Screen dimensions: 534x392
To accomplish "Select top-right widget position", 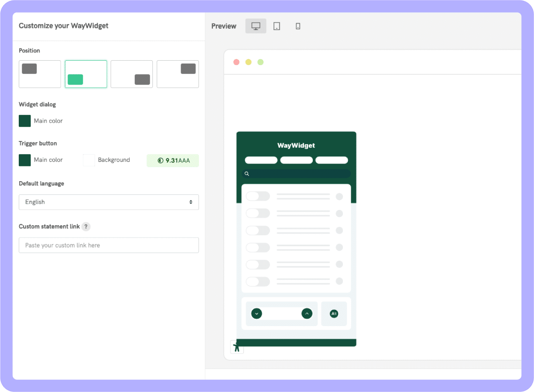I will tap(178, 74).
